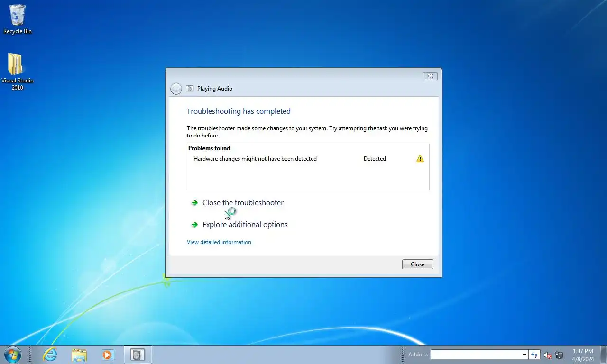The image size is (607, 364).
Task: Click the Playing Audio title text
Action: click(215, 89)
